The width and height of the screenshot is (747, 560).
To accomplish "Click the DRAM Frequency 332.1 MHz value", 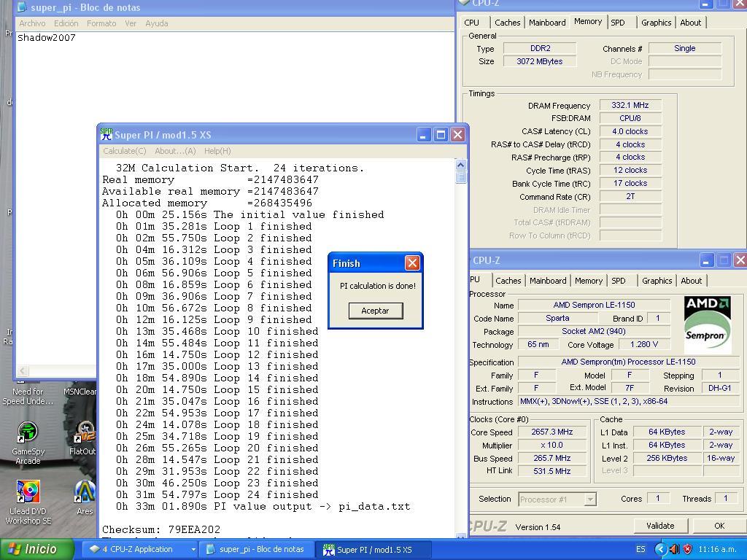I will click(x=630, y=105).
